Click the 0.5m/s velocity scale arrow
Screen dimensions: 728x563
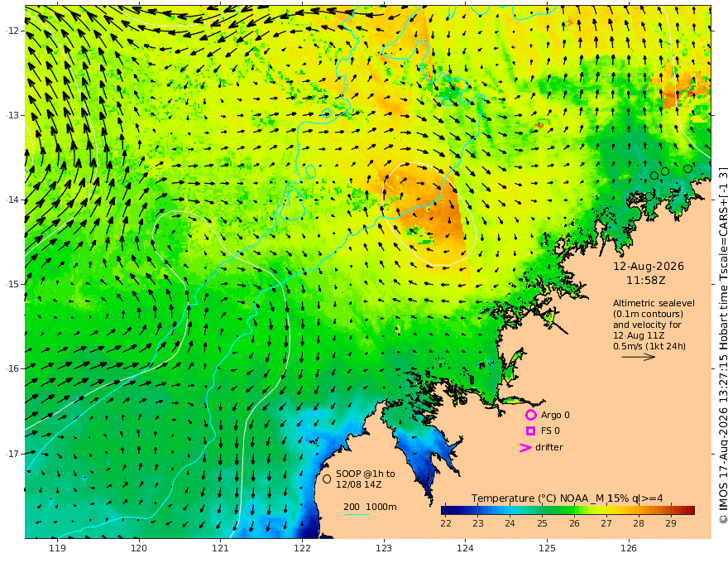[x=639, y=357]
